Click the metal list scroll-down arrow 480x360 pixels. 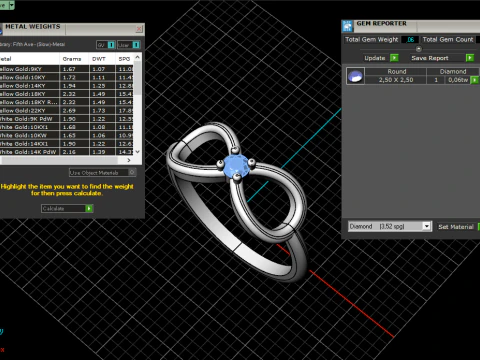click(x=138, y=152)
